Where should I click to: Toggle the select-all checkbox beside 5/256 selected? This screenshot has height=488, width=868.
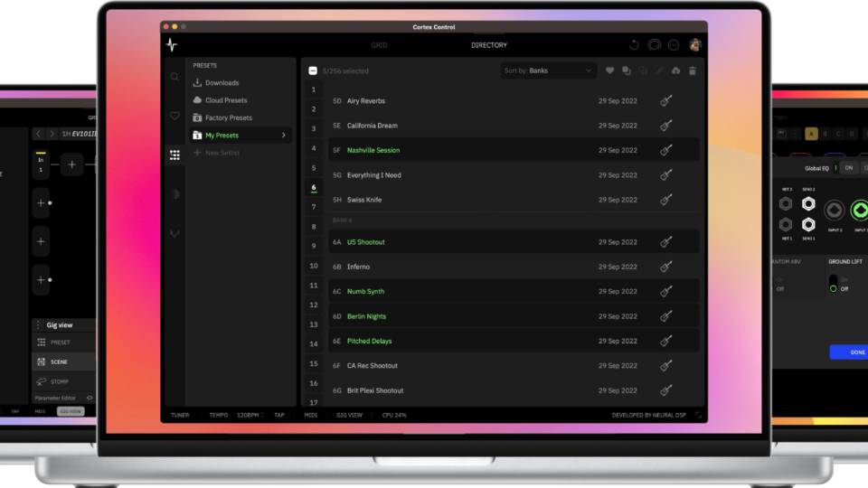313,70
